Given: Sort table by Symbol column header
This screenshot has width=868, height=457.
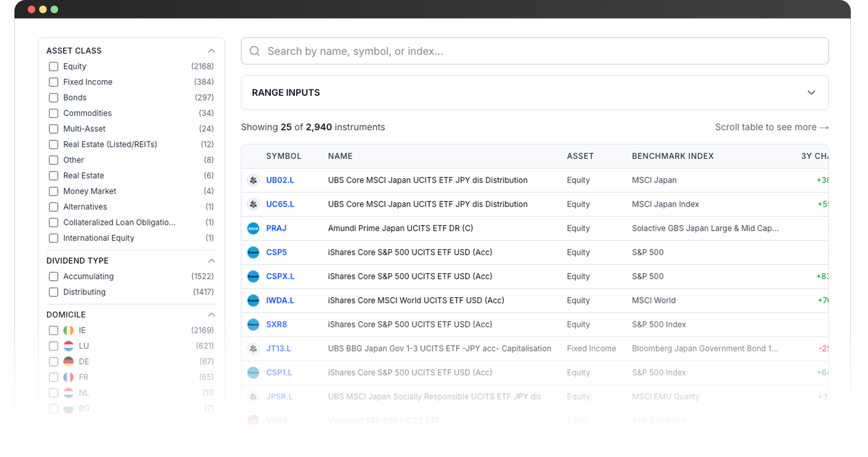Looking at the screenshot, I should coord(284,156).
